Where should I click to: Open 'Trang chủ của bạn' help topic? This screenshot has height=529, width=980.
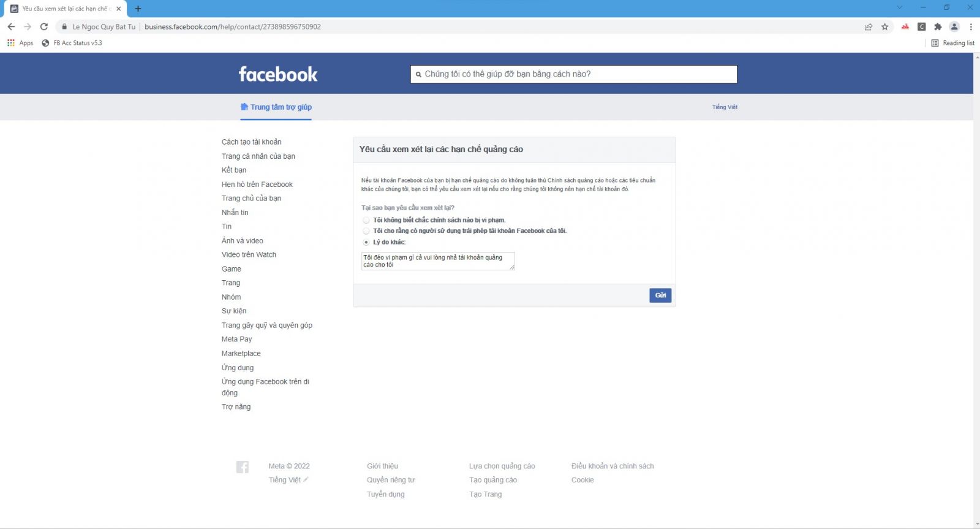click(252, 199)
